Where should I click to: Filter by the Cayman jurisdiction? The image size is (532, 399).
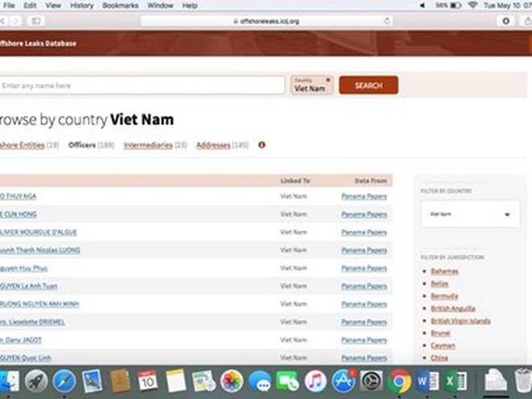point(443,345)
